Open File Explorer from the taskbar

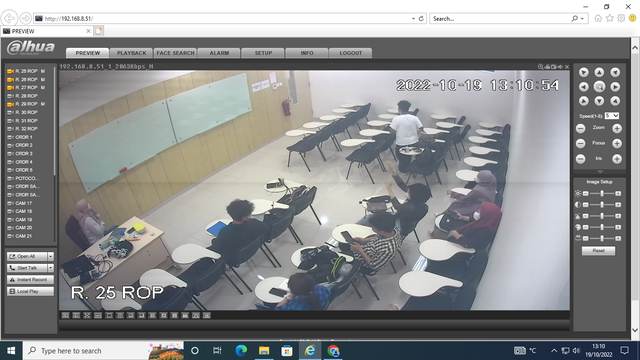(x=264, y=351)
